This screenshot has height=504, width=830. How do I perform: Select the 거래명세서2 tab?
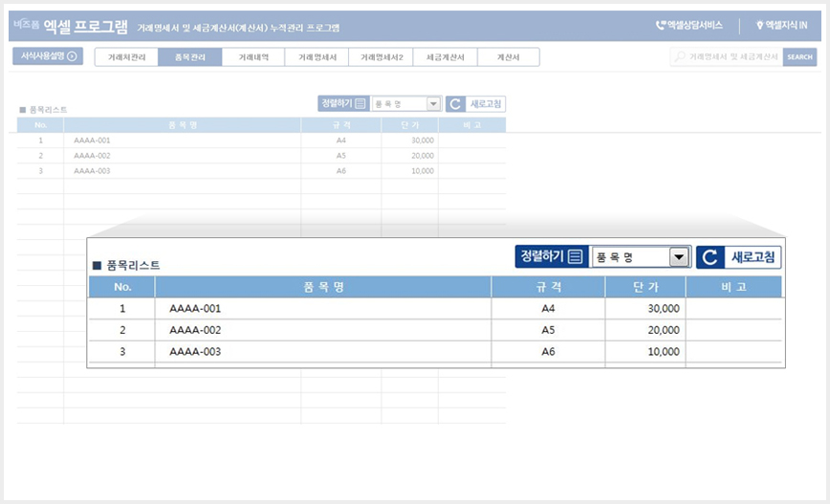[x=382, y=57]
